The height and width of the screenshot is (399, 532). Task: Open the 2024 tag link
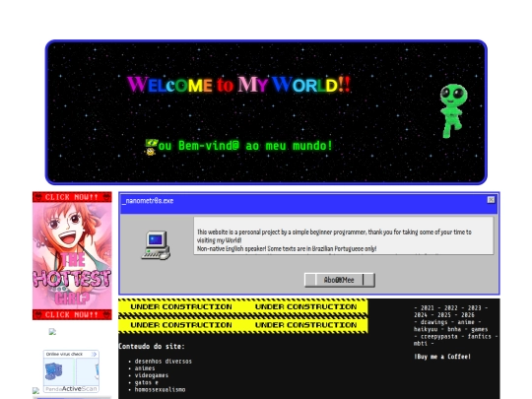(x=421, y=315)
